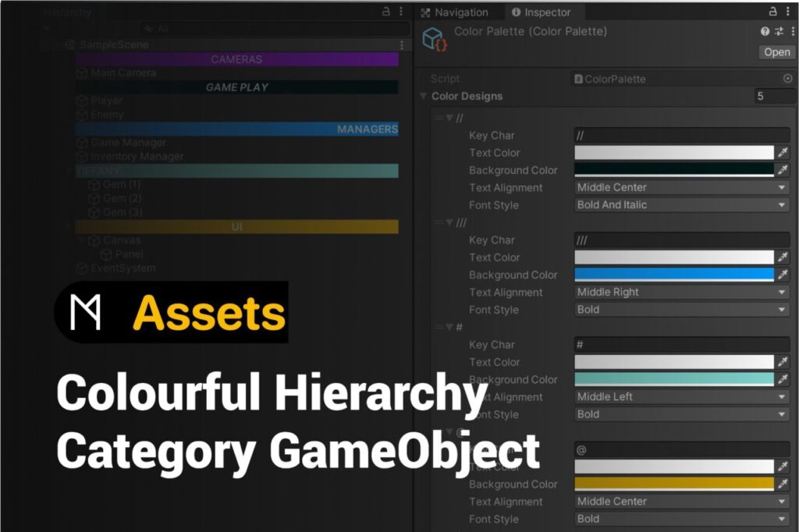Viewport: 799px width, 532px height.
Task: Open the Color Palette help reference icon
Action: click(x=765, y=32)
